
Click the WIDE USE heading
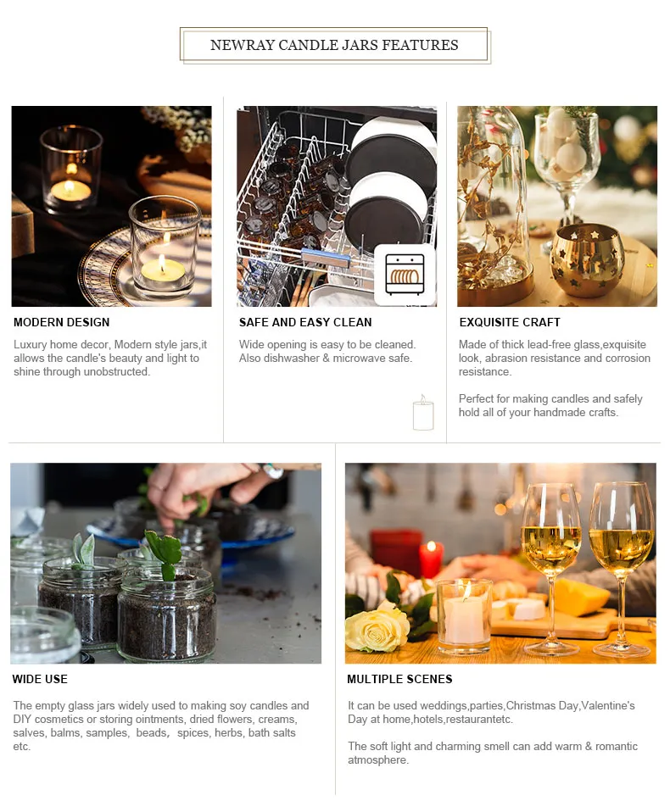[40, 679]
